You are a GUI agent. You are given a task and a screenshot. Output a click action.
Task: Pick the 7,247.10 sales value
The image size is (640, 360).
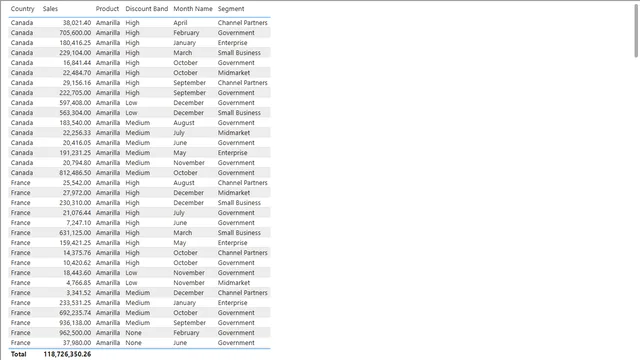tap(78, 223)
